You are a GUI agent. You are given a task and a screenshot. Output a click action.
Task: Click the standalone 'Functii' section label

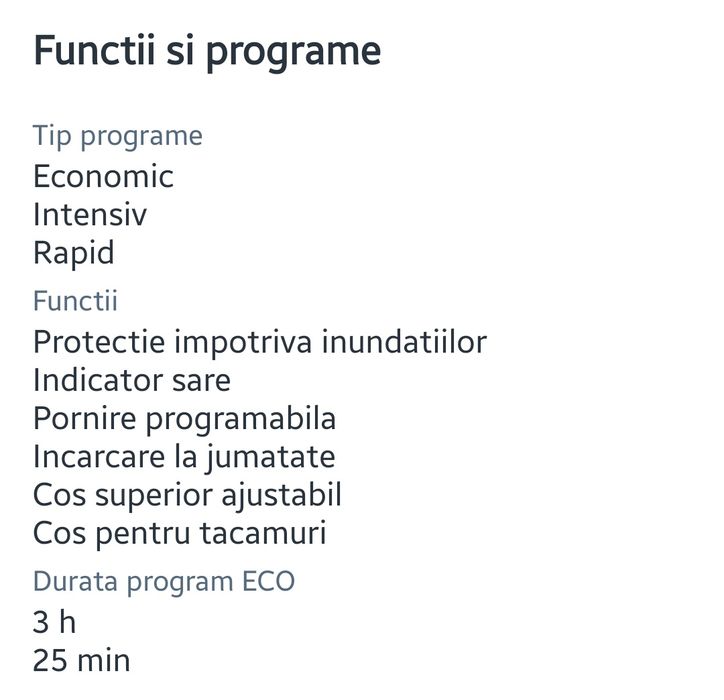click(75, 301)
